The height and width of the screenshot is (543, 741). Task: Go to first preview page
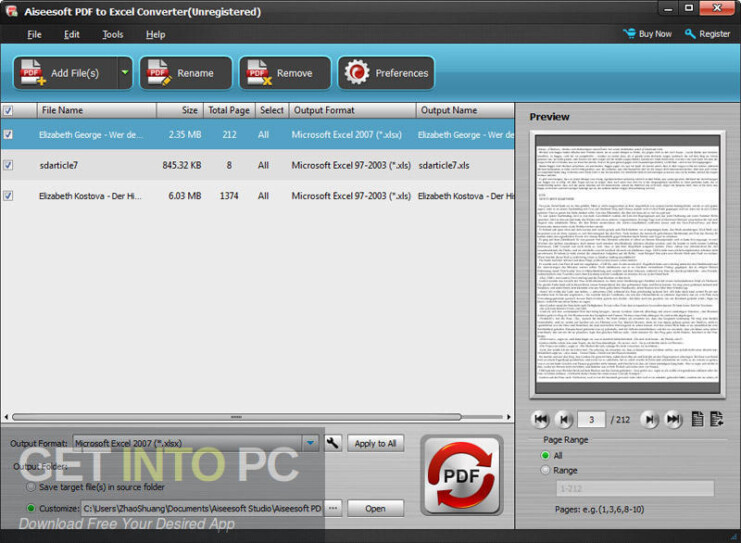click(x=541, y=419)
